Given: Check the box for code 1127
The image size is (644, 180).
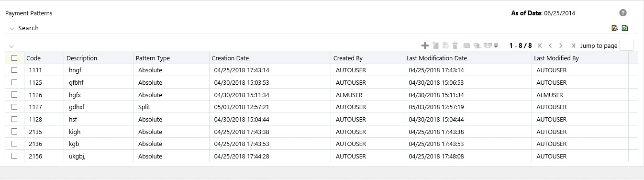Looking at the screenshot, I should point(14,107).
